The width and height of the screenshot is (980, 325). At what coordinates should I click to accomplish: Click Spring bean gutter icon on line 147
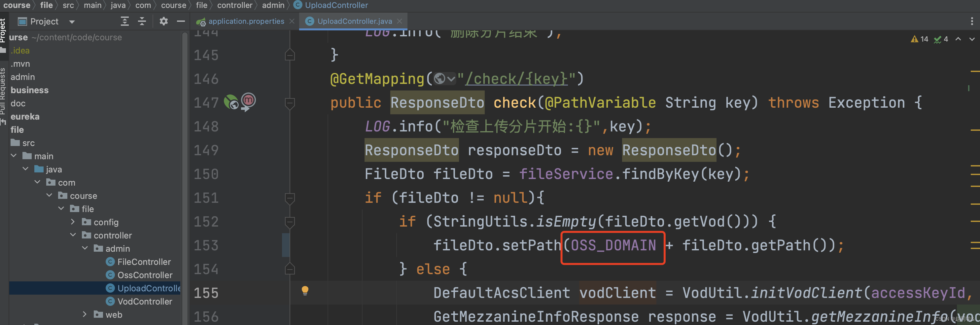coord(231,102)
